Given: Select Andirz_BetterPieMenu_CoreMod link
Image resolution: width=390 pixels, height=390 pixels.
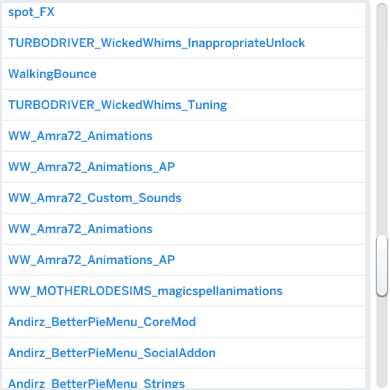Looking at the screenshot, I should tap(102, 322).
